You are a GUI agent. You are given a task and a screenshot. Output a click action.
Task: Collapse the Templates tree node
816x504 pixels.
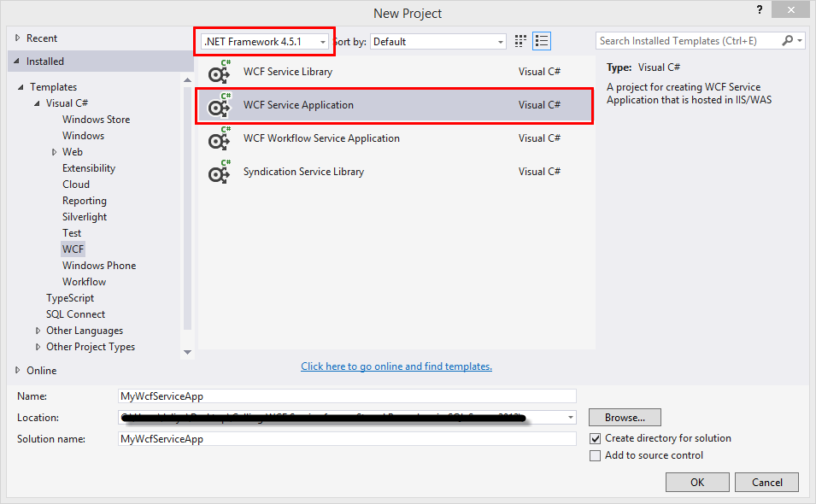(x=21, y=87)
